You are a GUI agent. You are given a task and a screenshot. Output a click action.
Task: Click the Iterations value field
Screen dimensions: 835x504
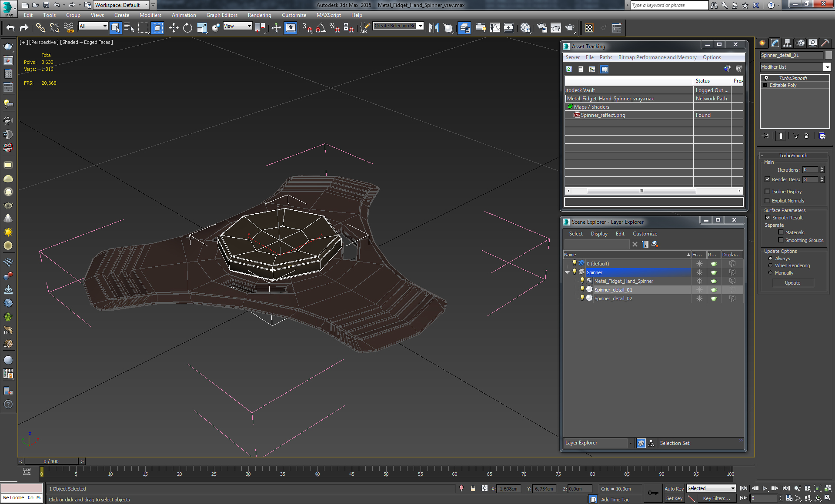[x=811, y=170]
